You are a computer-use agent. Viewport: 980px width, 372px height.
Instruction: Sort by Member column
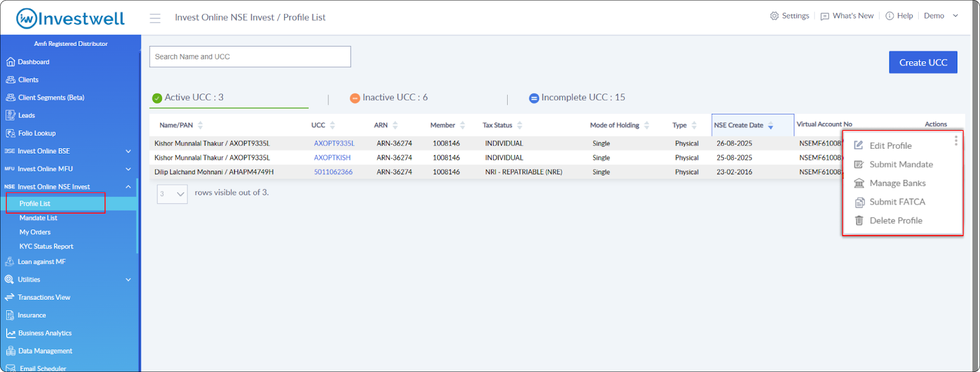tap(462, 125)
